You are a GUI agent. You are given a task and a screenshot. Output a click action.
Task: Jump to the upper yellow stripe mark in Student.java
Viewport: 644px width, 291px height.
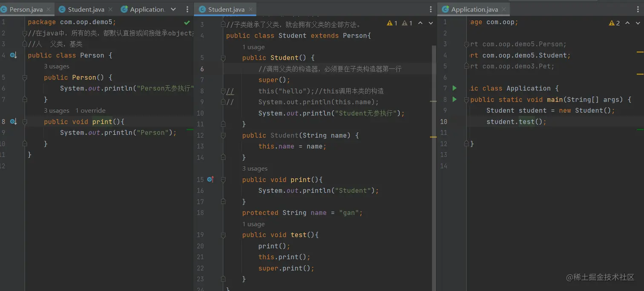point(433,102)
